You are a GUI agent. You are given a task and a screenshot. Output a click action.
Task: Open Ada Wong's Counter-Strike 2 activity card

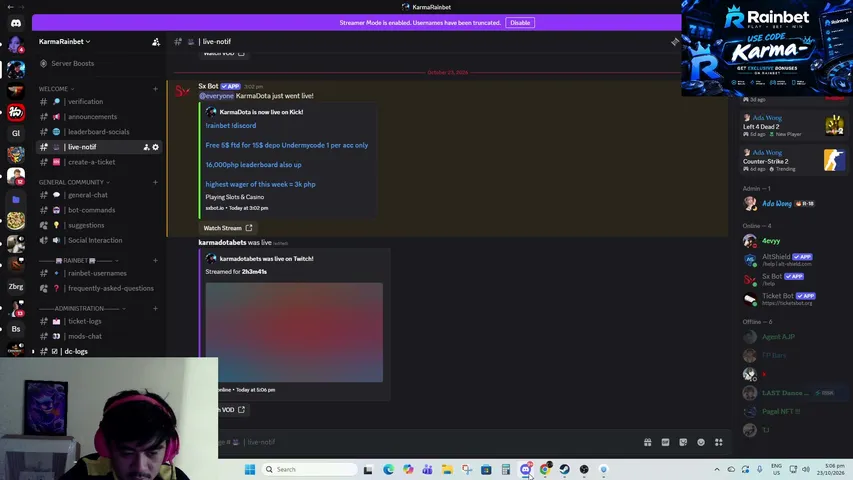point(794,161)
